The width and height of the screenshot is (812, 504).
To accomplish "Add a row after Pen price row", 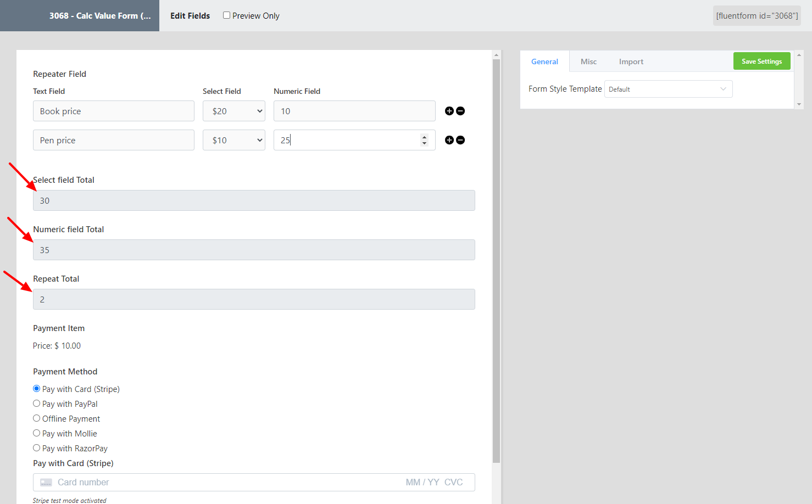I will 449,140.
